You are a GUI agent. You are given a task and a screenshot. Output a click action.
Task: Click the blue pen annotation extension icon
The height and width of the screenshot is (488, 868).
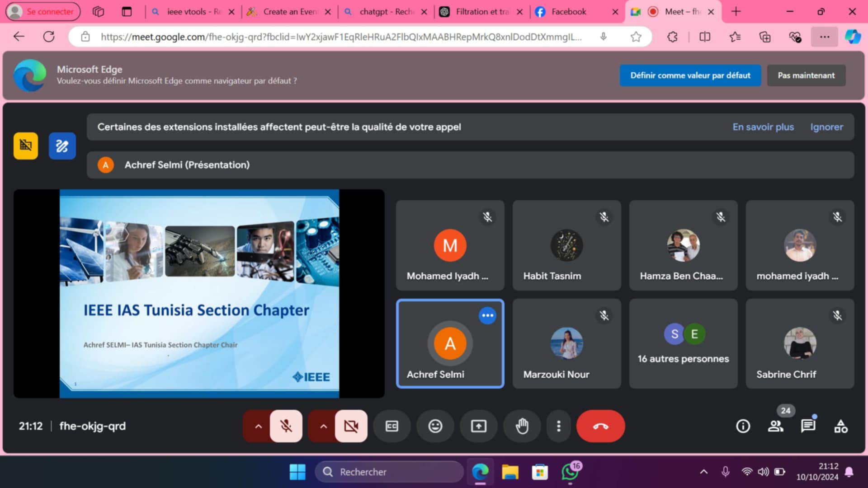[62, 146]
